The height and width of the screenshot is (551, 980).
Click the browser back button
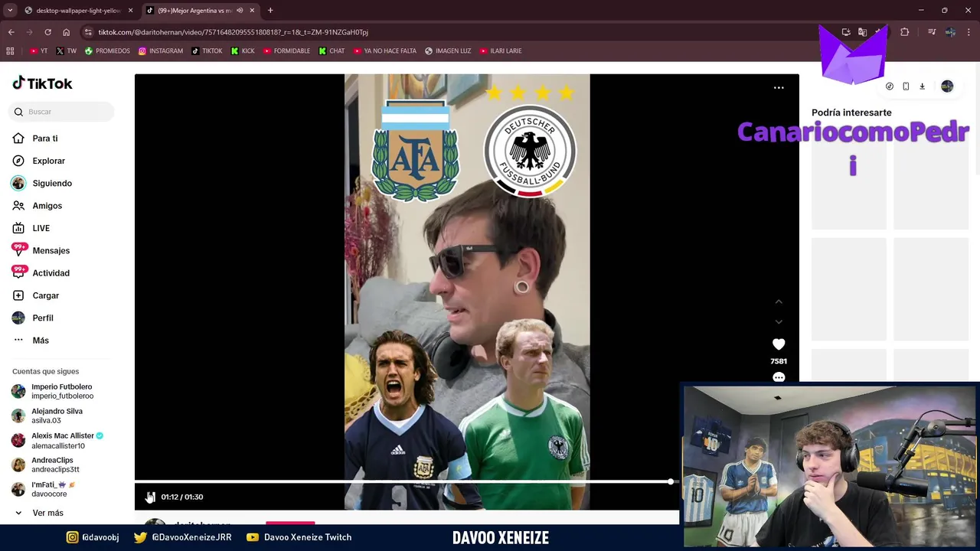pos(11,32)
